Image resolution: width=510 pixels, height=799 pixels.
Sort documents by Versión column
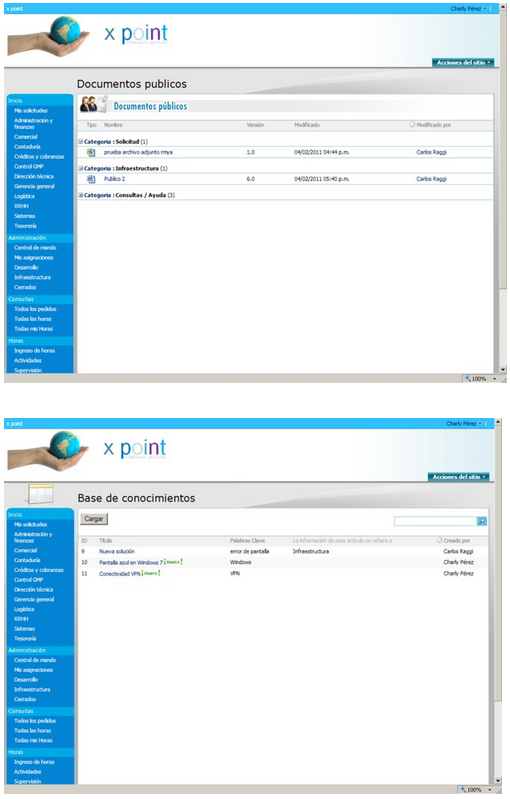255,125
